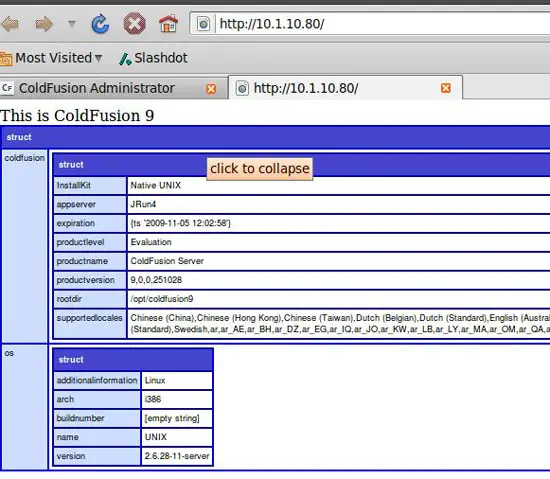Screen dimensions: 550x479
Task: Select the http://10.1.10.80/ tab
Action: [x=306, y=88]
